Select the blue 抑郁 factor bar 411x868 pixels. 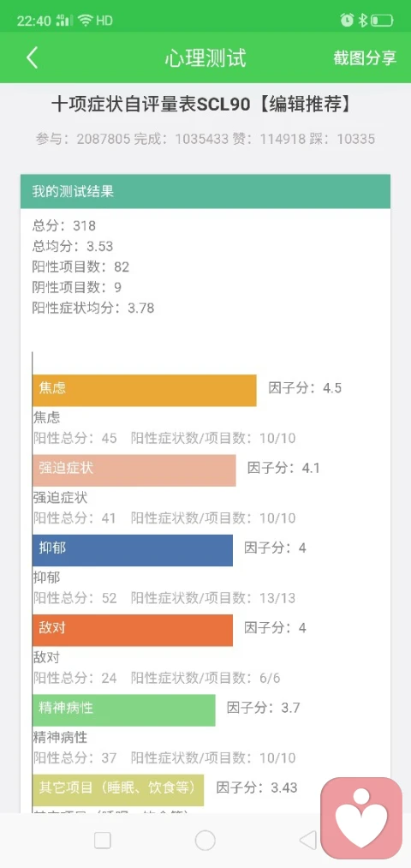[x=133, y=550]
